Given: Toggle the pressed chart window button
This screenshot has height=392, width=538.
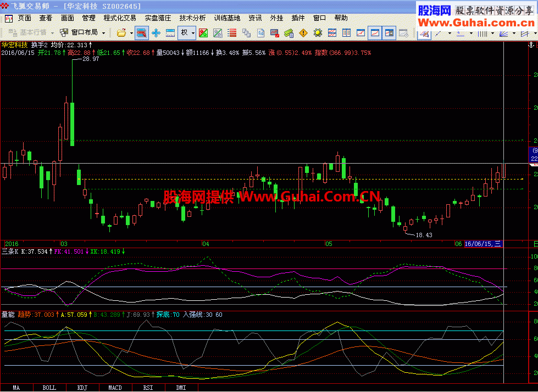Looking at the screenshot, I should point(375,33).
